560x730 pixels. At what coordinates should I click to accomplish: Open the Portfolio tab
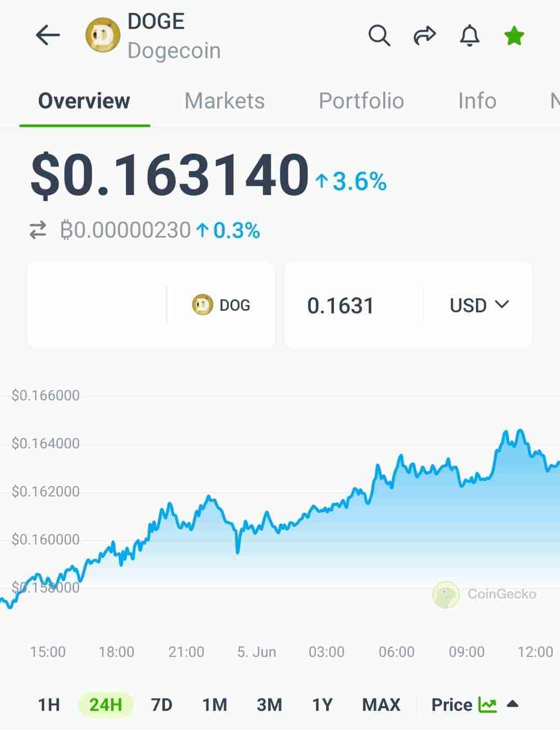click(x=361, y=101)
